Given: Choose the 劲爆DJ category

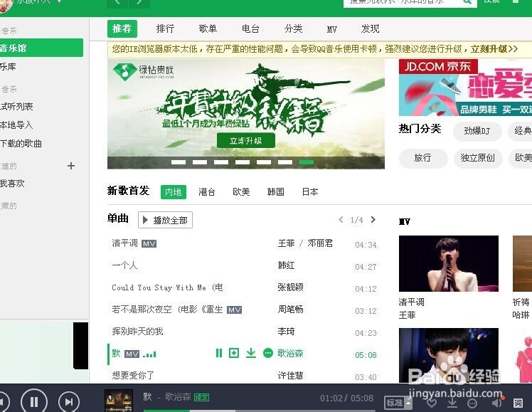Looking at the screenshot, I should pos(477,131).
